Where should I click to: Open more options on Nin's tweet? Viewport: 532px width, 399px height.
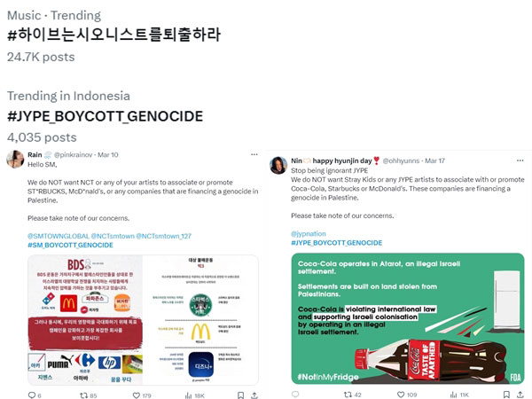point(520,160)
